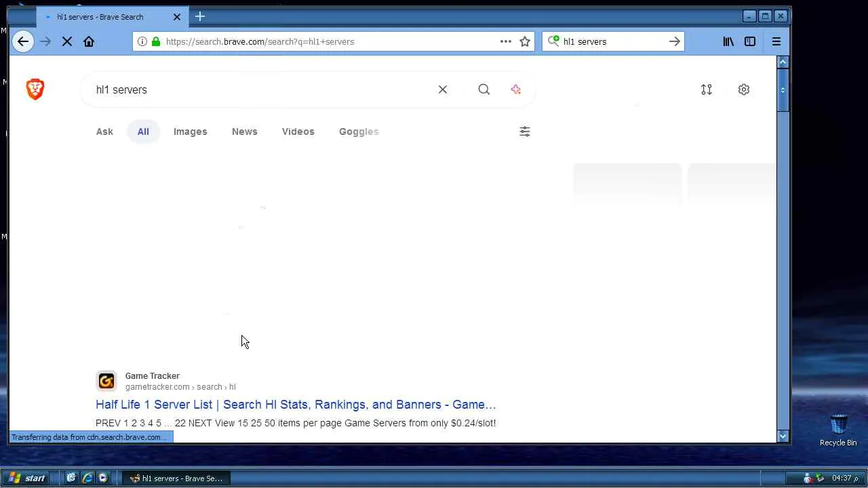868x488 pixels.
Task: Open 'Half Life 1 Server List' result link
Action: coord(296,405)
